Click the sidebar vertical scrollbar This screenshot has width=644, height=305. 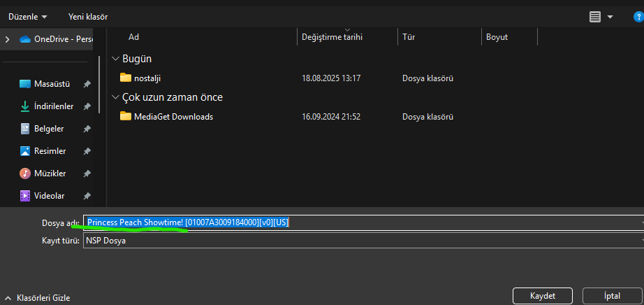click(x=99, y=85)
